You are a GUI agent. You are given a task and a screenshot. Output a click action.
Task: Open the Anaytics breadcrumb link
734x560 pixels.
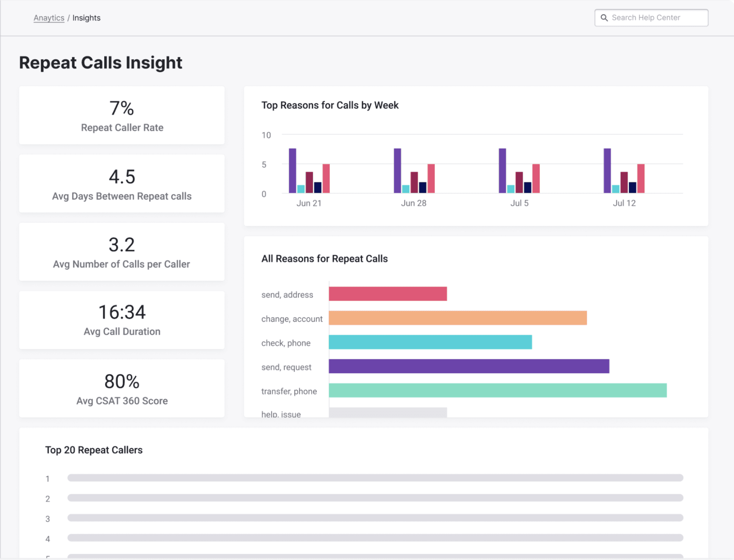[x=49, y=17]
